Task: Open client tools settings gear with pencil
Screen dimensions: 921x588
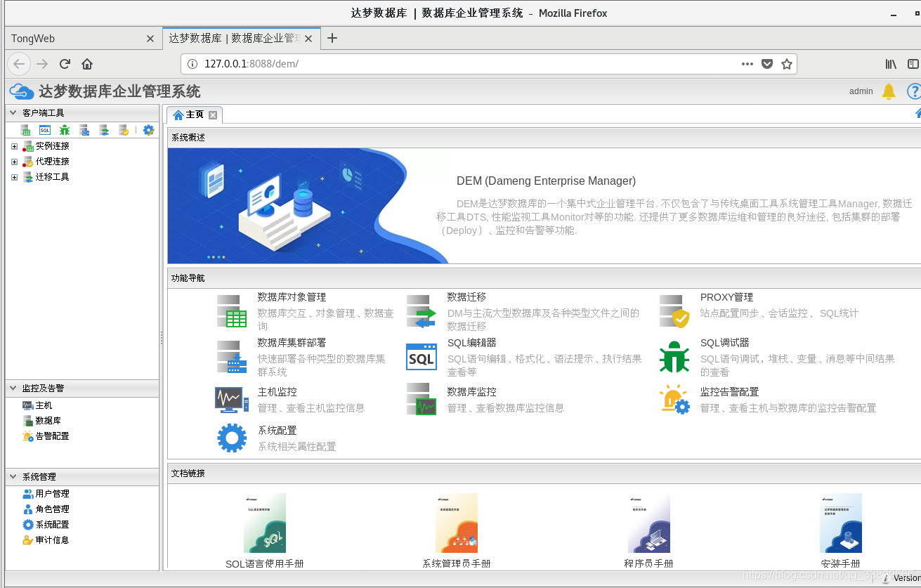Action: click(148, 130)
